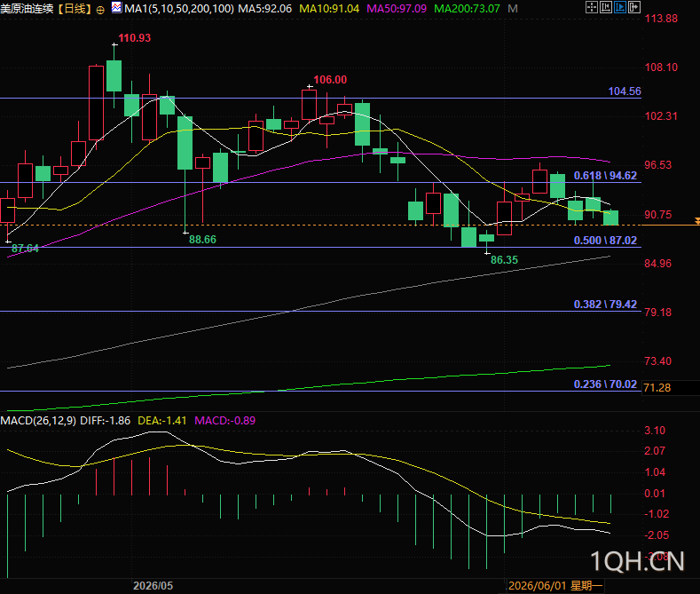The image size is (700, 594).
Task: Click the MA200:73.07 value
Action: (467, 9)
